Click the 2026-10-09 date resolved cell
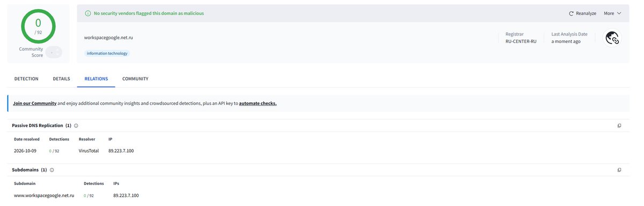Viewport: 644px width, 206px height. [25, 151]
